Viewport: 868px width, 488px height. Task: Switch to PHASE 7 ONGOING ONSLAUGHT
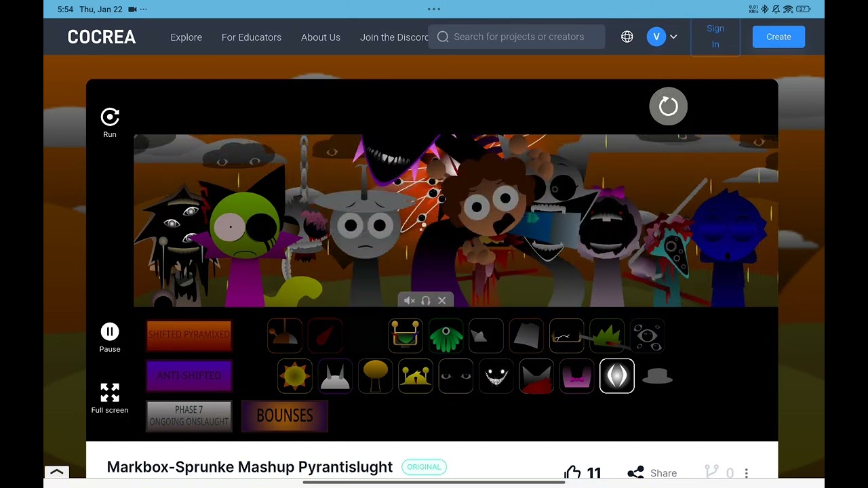pos(189,415)
